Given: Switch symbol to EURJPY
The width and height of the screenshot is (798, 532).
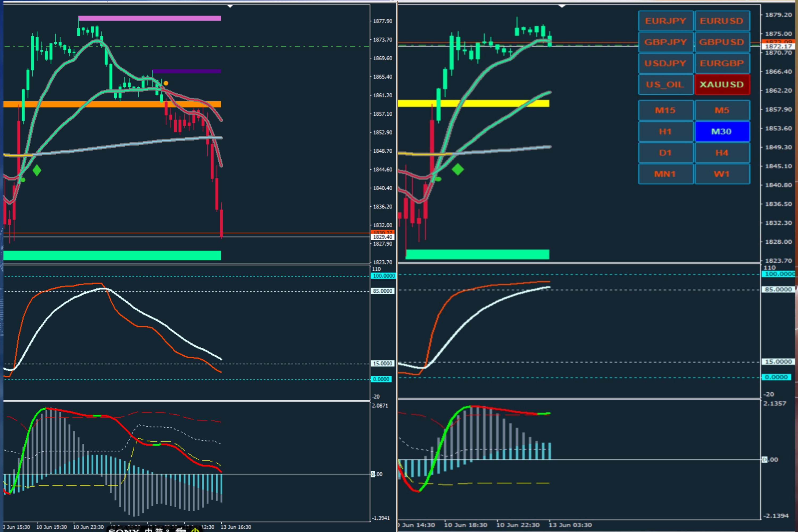Looking at the screenshot, I should (665, 21).
